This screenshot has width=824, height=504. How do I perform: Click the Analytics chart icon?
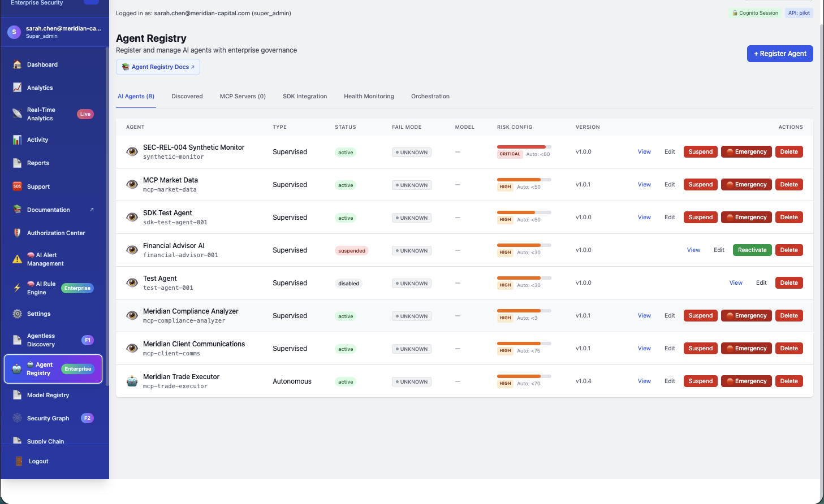point(18,88)
